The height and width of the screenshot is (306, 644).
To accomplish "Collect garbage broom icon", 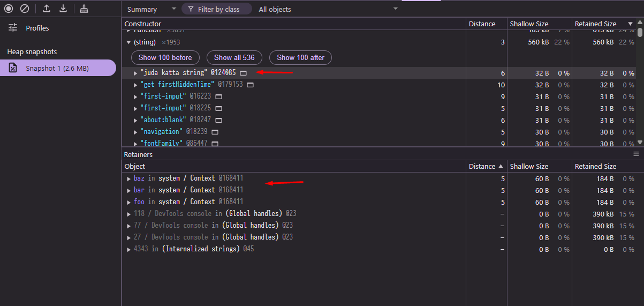I will pos(84,9).
